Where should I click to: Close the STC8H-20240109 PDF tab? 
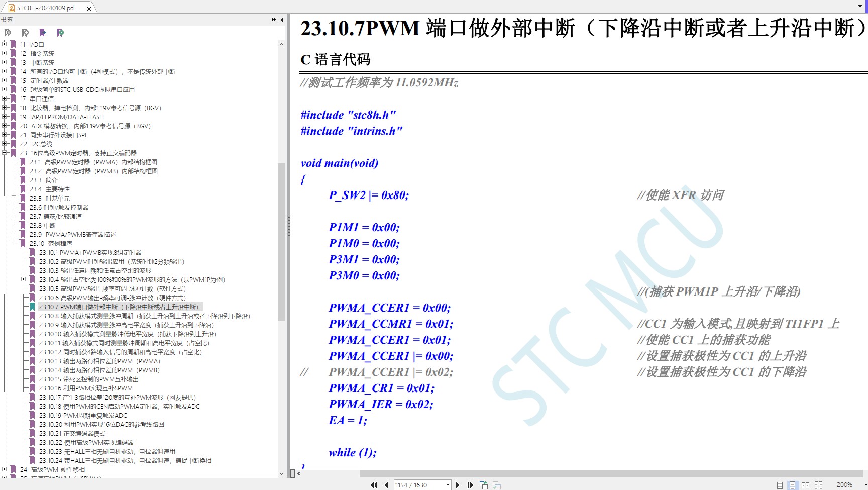click(89, 9)
